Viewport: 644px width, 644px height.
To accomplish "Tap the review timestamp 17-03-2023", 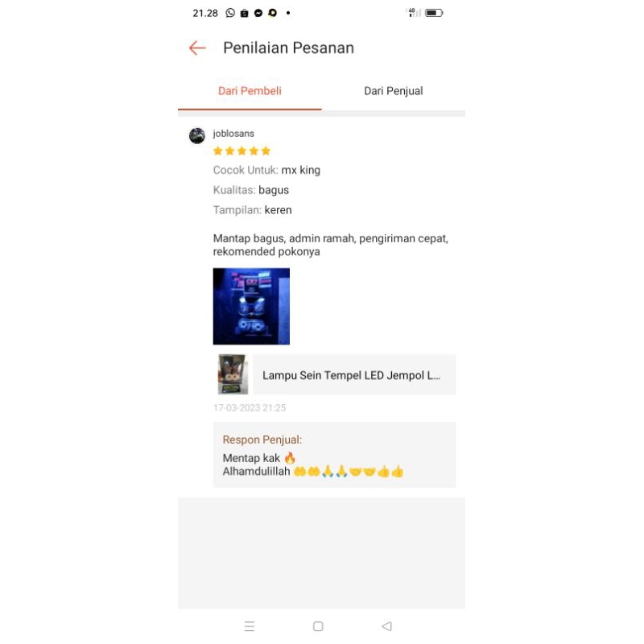I will click(250, 408).
